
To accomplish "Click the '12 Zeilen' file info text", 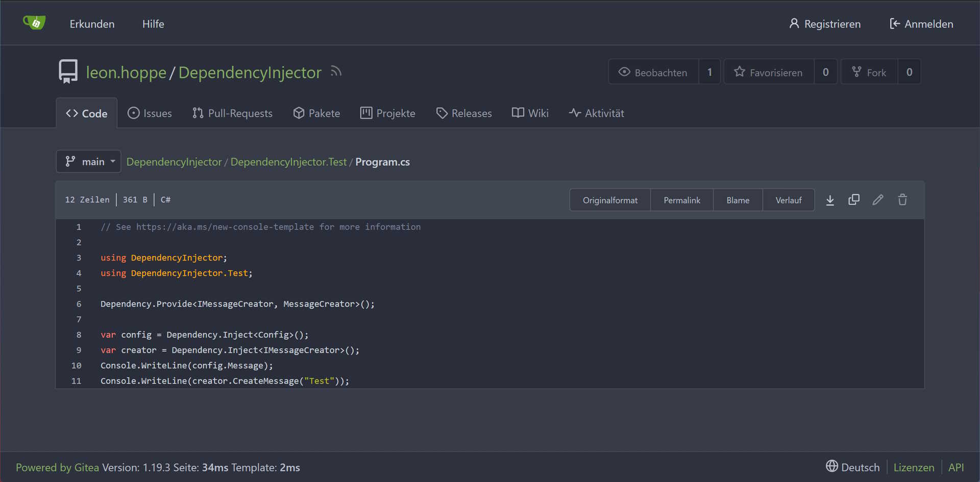I will pos(87,200).
